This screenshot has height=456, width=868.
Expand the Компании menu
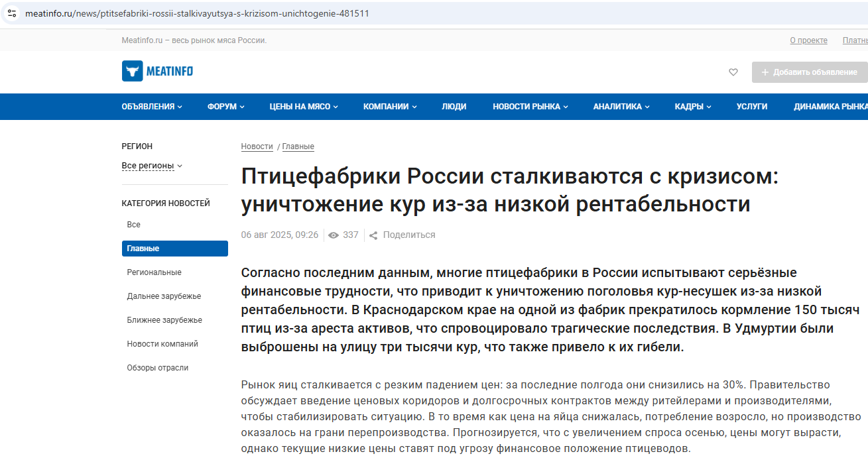pos(390,107)
